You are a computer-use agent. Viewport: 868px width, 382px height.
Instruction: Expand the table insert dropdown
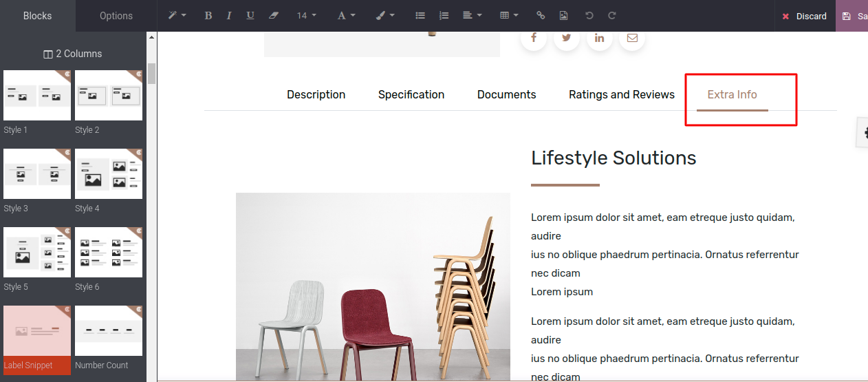509,16
